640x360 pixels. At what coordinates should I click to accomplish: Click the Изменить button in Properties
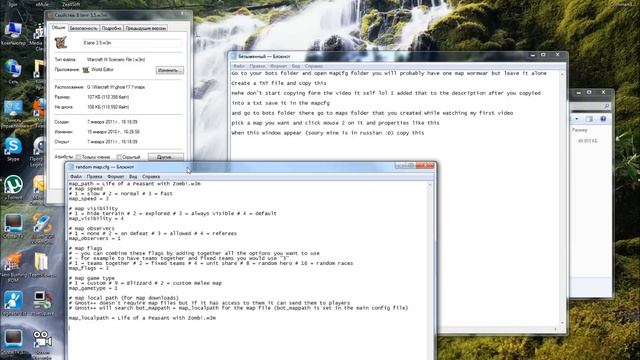[x=169, y=70]
